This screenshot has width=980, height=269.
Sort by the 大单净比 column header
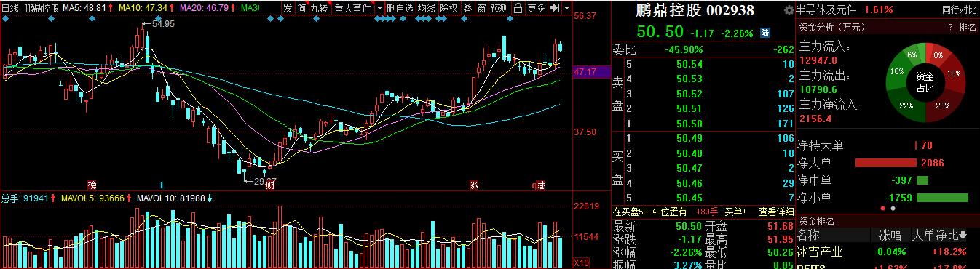point(939,235)
